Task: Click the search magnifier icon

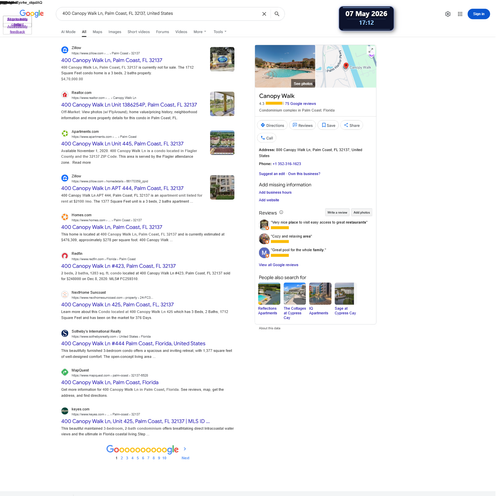Action: [277, 14]
